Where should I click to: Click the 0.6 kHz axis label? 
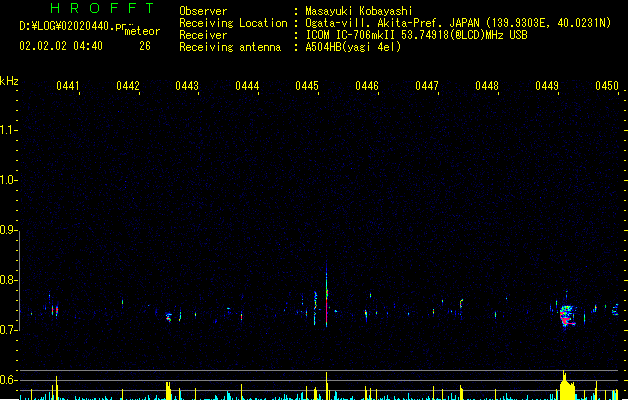coord(8,380)
